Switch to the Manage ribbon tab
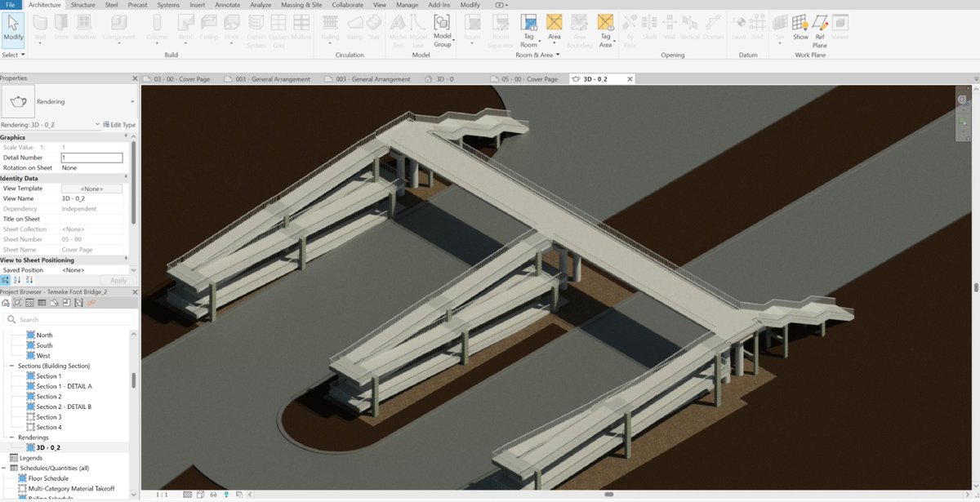This screenshot has height=502, width=980. tap(407, 5)
